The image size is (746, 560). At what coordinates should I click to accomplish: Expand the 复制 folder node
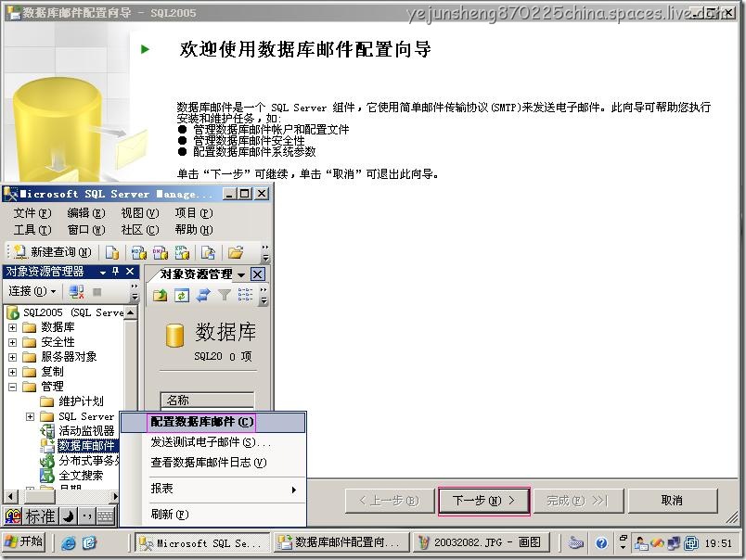point(12,372)
